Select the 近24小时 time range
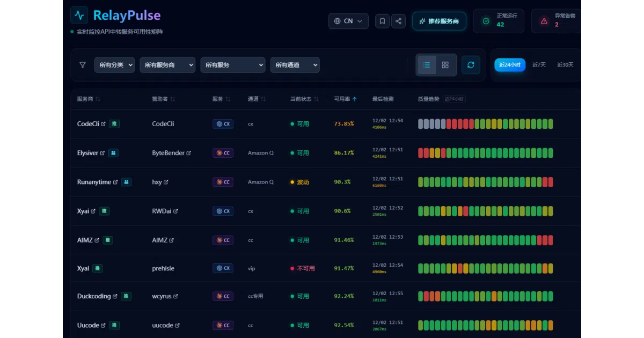644x338 pixels. tap(510, 65)
